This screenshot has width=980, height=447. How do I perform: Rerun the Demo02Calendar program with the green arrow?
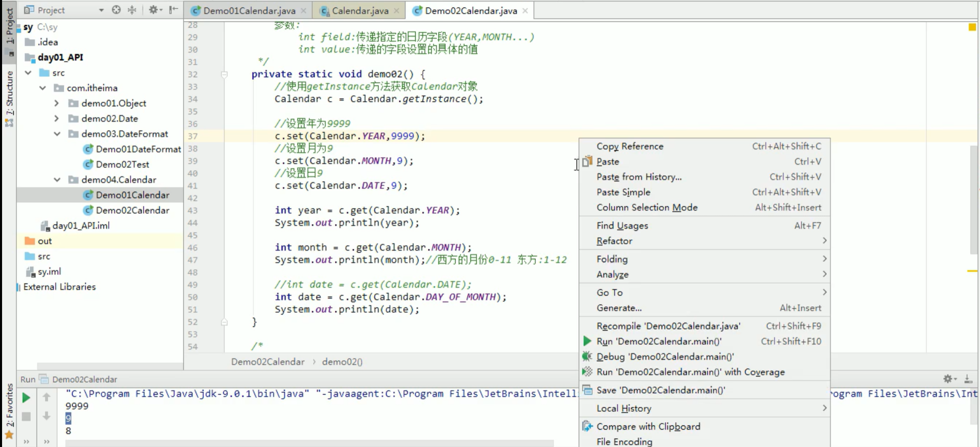coord(26,397)
